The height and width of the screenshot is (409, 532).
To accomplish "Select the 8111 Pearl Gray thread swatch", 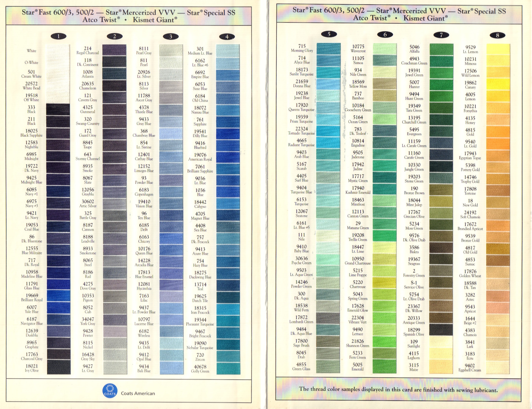I will tap(171, 51).
